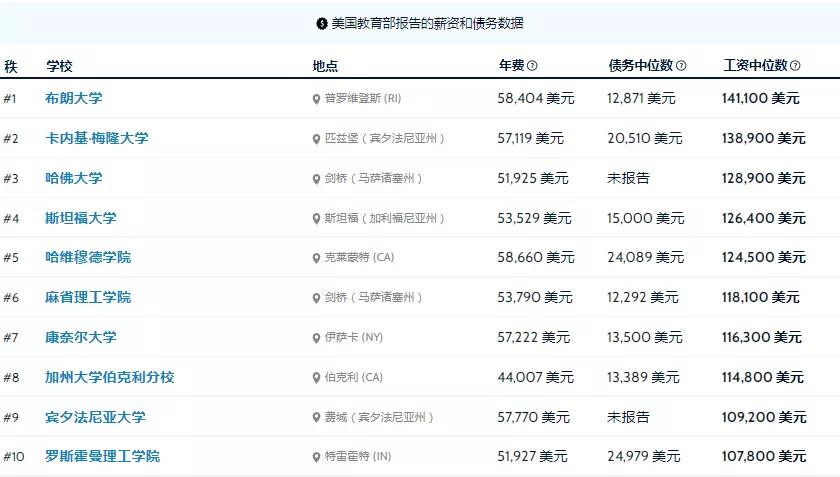Click the help icon next to 工资中位数
The width and height of the screenshot is (840, 477).
click(795, 65)
